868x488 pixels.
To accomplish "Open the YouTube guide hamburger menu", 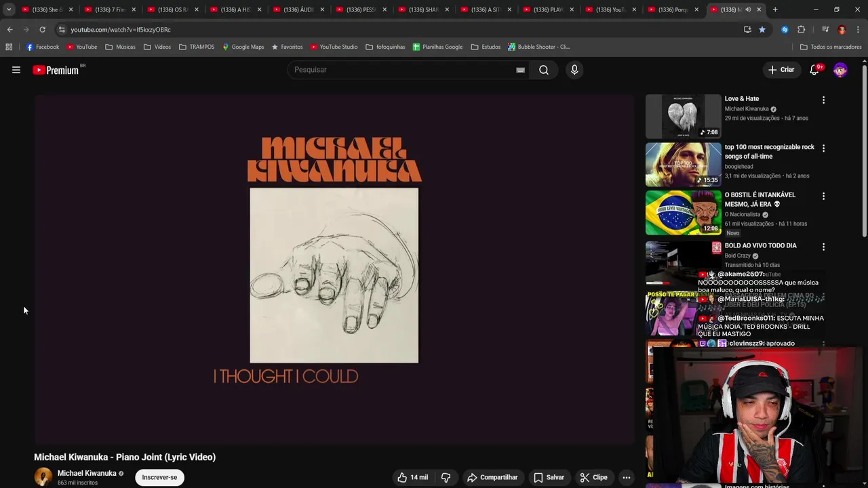I will [16, 70].
